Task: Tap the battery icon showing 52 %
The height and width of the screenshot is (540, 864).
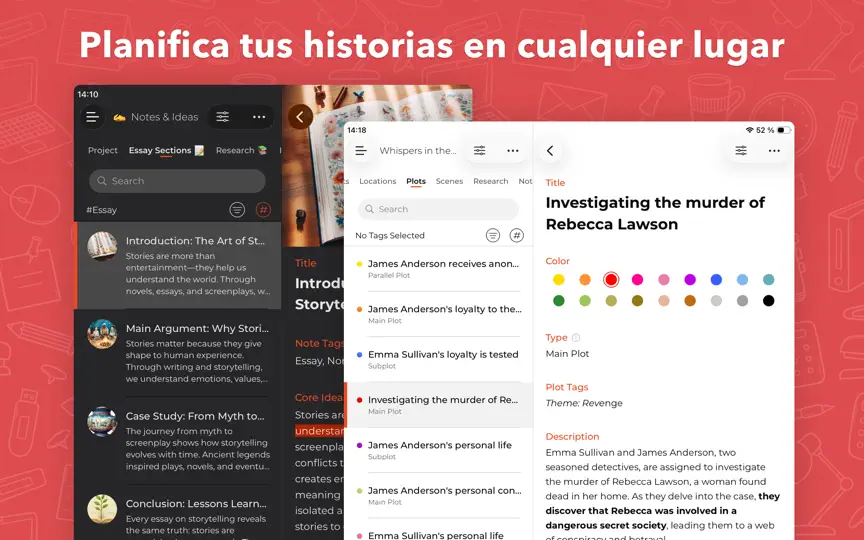Action: click(784, 130)
